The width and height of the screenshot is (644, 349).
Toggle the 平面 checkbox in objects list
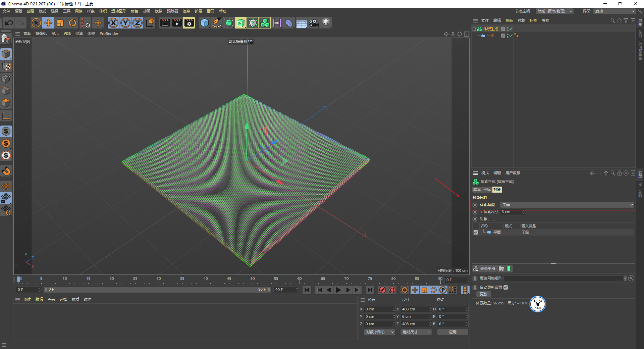tap(476, 232)
